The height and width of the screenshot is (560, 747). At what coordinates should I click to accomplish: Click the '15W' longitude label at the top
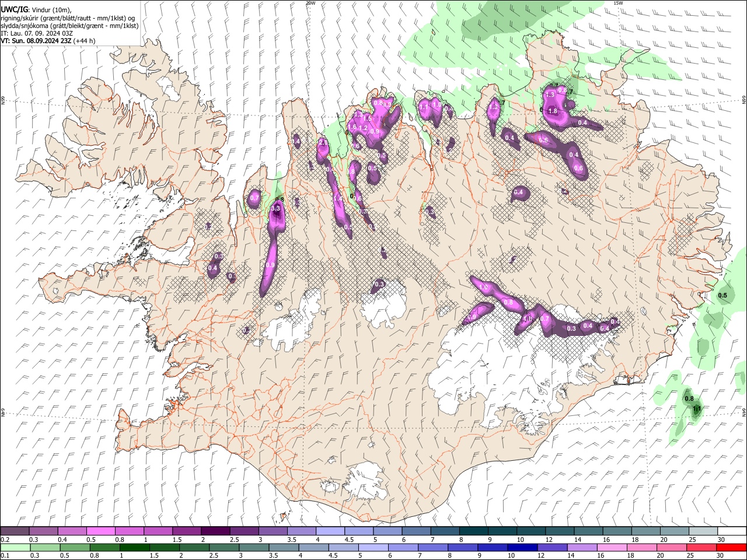pyautogui.click(x=618, y=3)
